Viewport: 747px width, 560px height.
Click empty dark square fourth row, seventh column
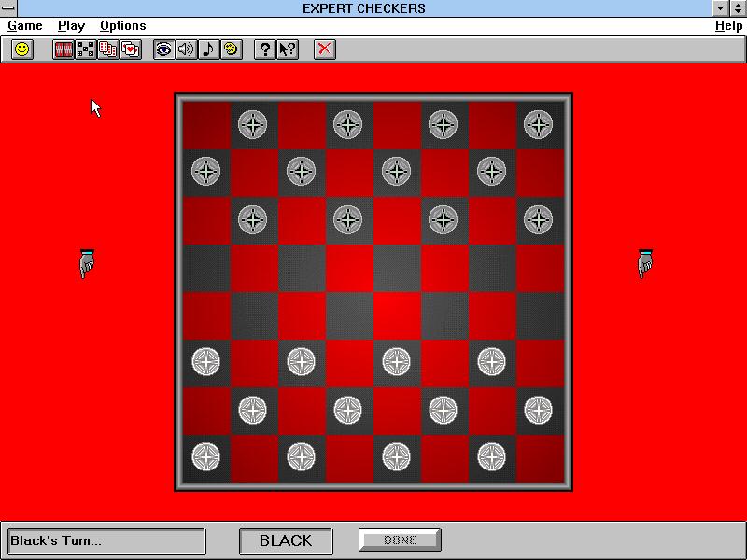click(493, 268)
